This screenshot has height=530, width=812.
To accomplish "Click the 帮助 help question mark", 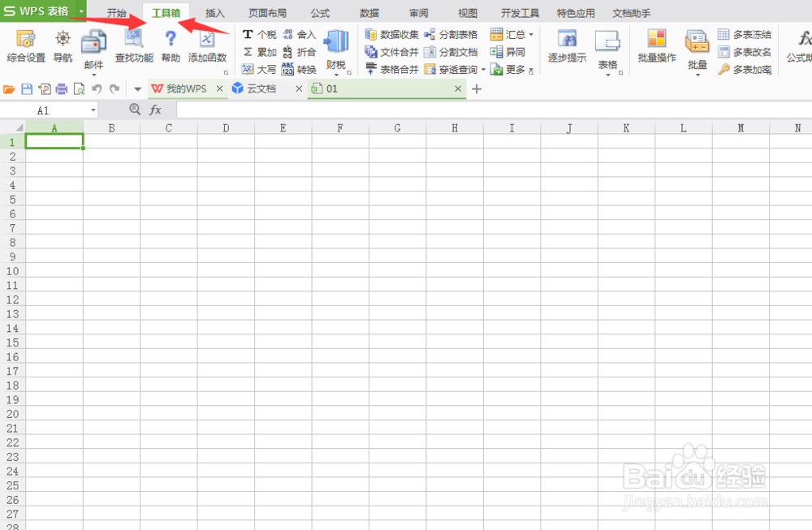I will [x=171, y=46].
